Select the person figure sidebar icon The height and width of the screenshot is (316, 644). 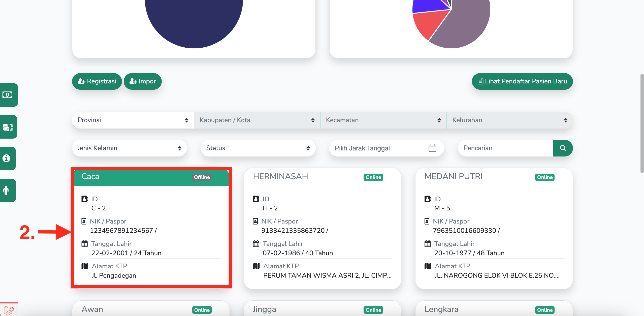click(x=6, y=190)
